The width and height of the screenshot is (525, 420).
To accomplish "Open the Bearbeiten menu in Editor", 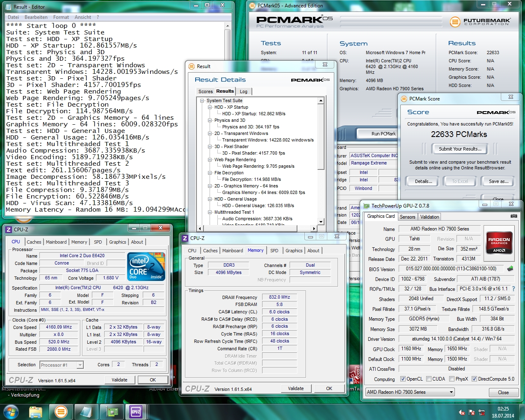I will point(36,17).
